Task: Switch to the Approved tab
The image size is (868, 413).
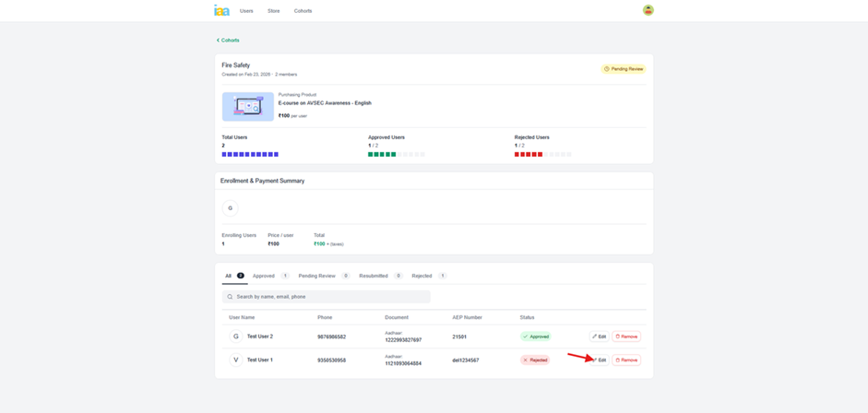Action: 264,276
